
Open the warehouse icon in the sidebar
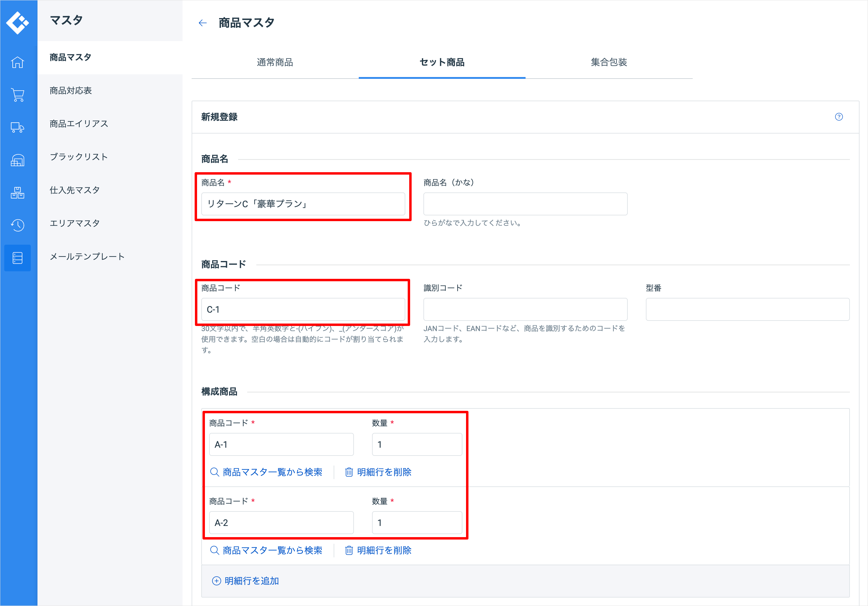[x=18, y=160]
